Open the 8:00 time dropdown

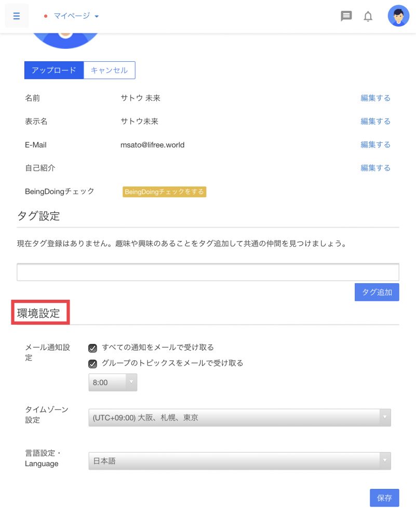coord(113,383)
